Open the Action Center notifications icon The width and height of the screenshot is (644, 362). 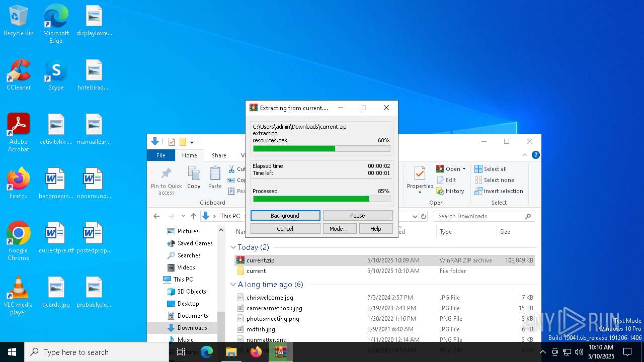[627, 352]
